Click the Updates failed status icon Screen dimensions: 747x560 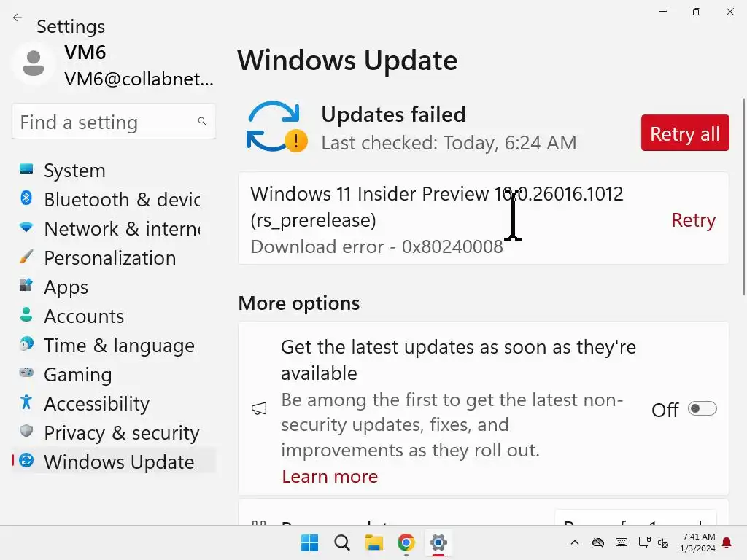tap(276, 127)
